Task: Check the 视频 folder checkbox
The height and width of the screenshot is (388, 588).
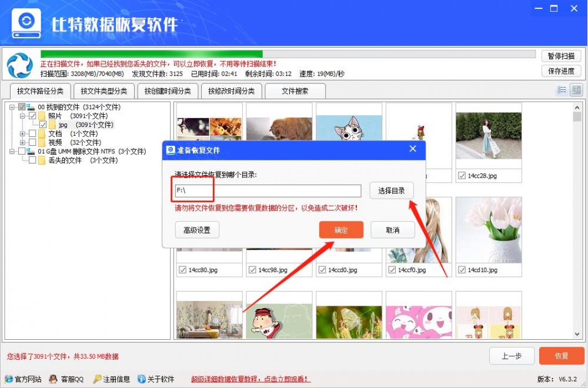Action: (32, 143)
